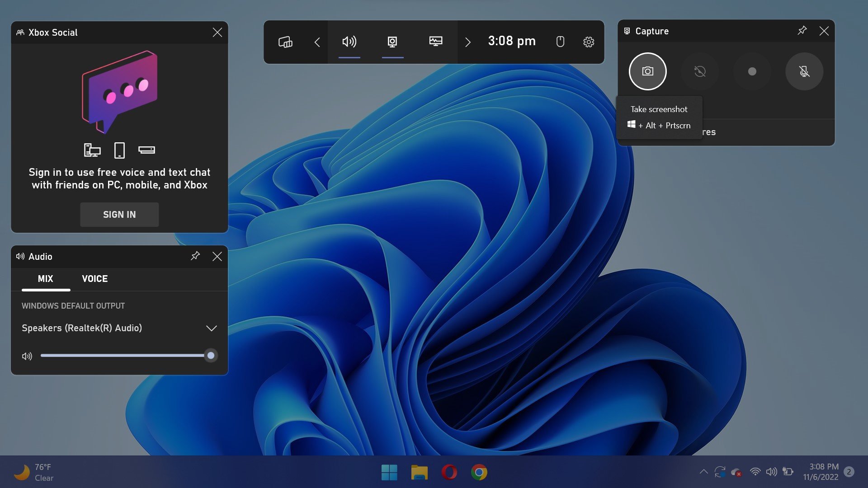
Task: Start recording with the record button
Action: 752,71
